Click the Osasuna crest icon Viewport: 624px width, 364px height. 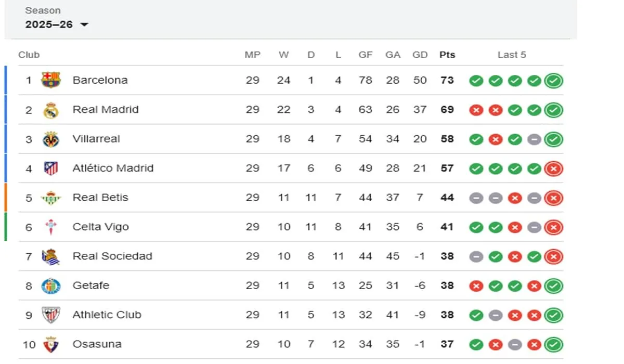[51, 344]
